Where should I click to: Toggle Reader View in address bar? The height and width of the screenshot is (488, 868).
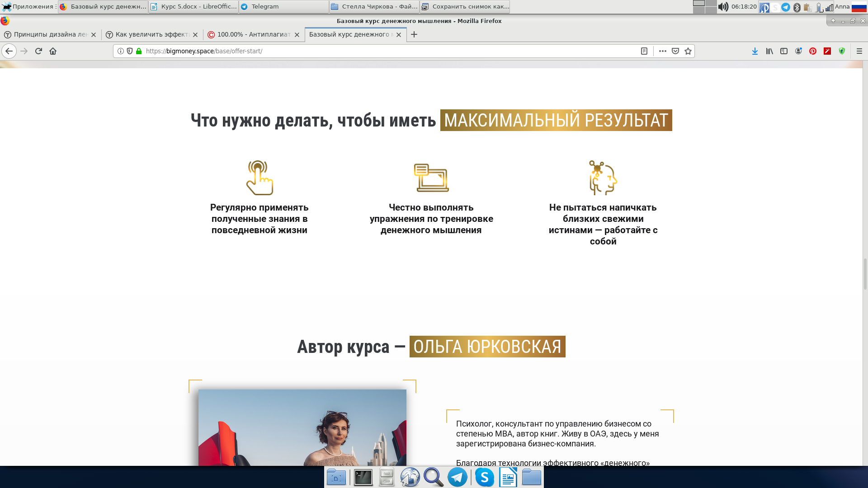tap(644, 51)
